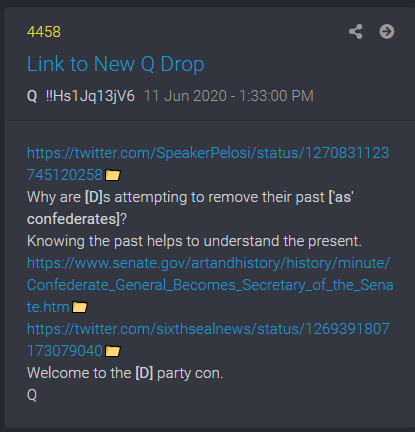Click the bold word "confederates]"

[73, 219]
